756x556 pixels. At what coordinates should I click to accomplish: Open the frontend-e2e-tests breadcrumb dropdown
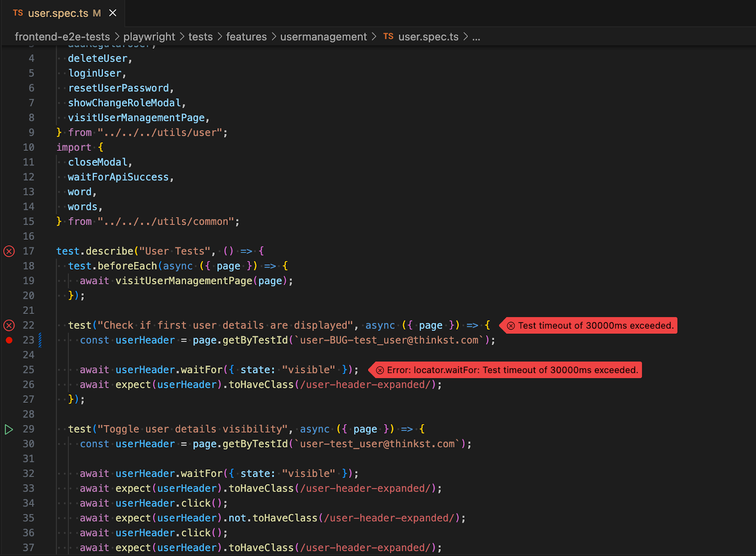tap(62, 37)
